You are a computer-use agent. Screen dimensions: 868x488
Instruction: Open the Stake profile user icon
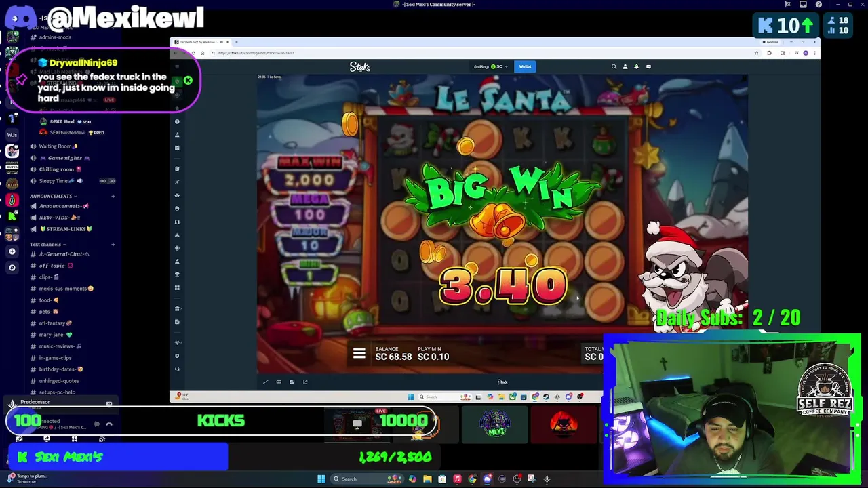pos(625,66)
